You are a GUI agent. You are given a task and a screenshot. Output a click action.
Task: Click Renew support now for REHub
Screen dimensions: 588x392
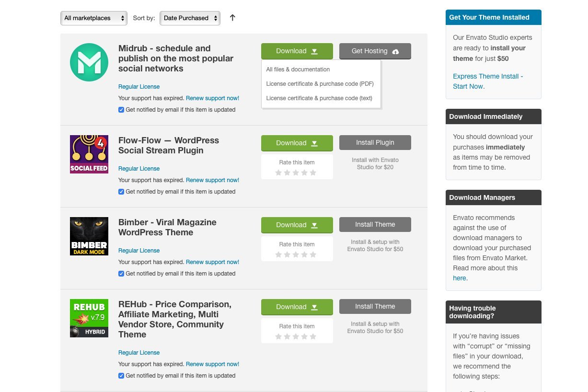point(212,364)
